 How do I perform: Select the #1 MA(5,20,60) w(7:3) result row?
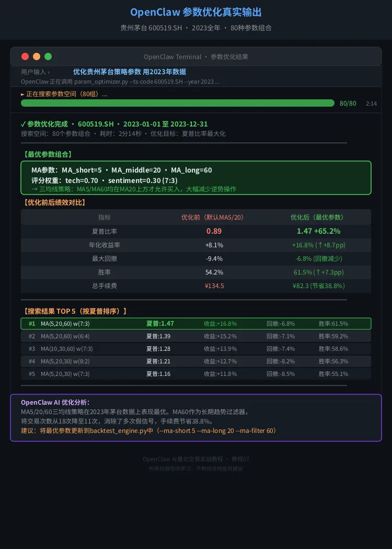coord(196,324)
